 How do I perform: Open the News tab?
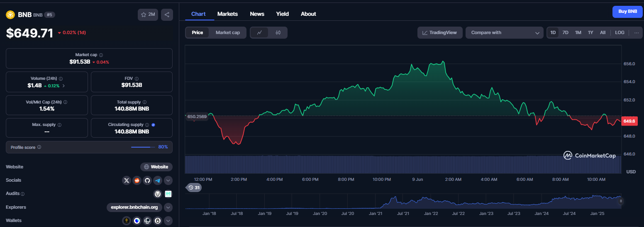(257, 14)
